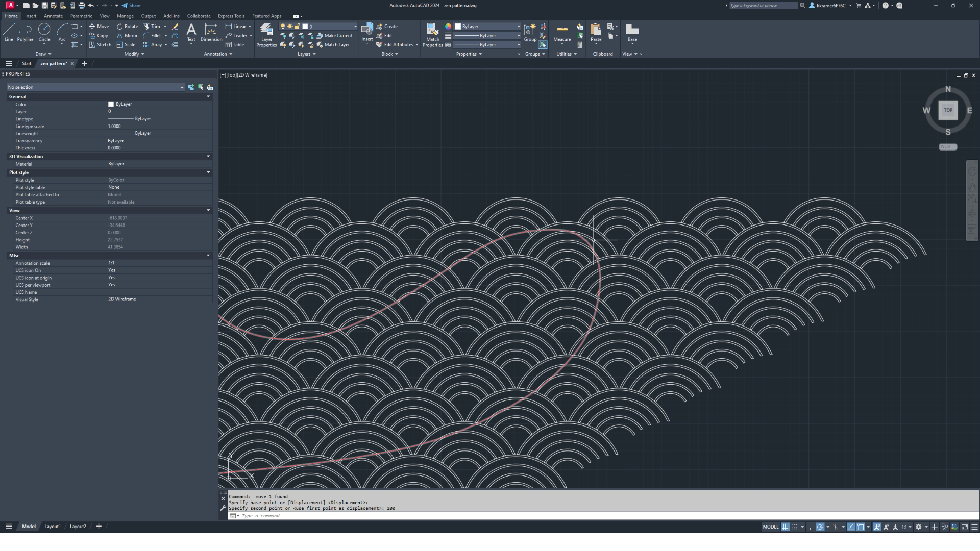Toggle snap mode in status bar
The width and height of the screenshot is (980, 551).
pos(795,527)
